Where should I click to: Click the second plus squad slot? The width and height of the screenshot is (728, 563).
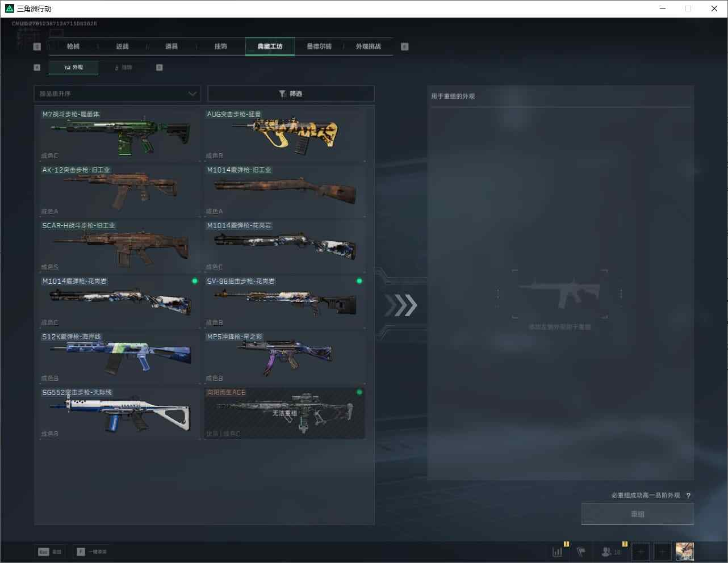pyautogui.click(x=662, y=552)
